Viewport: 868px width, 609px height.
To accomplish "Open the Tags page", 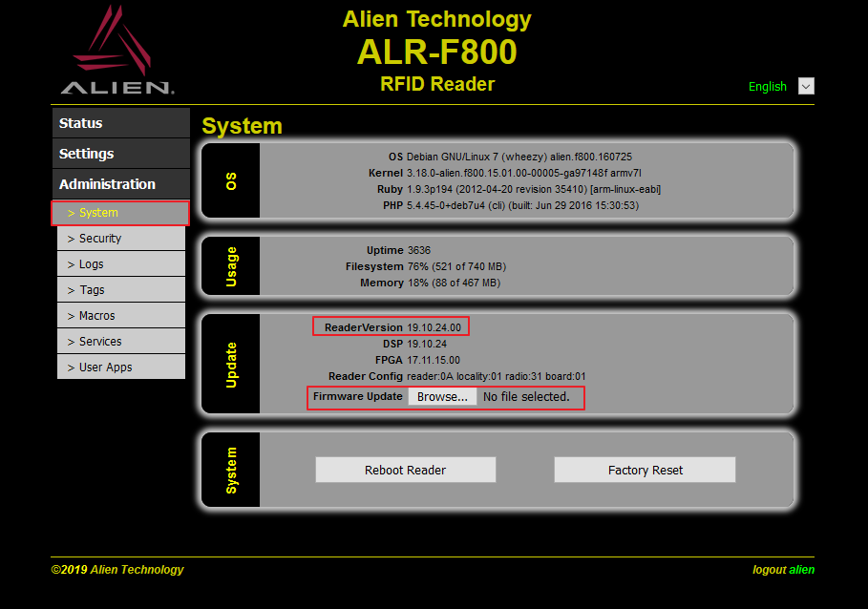I will (x=121, y=290).
